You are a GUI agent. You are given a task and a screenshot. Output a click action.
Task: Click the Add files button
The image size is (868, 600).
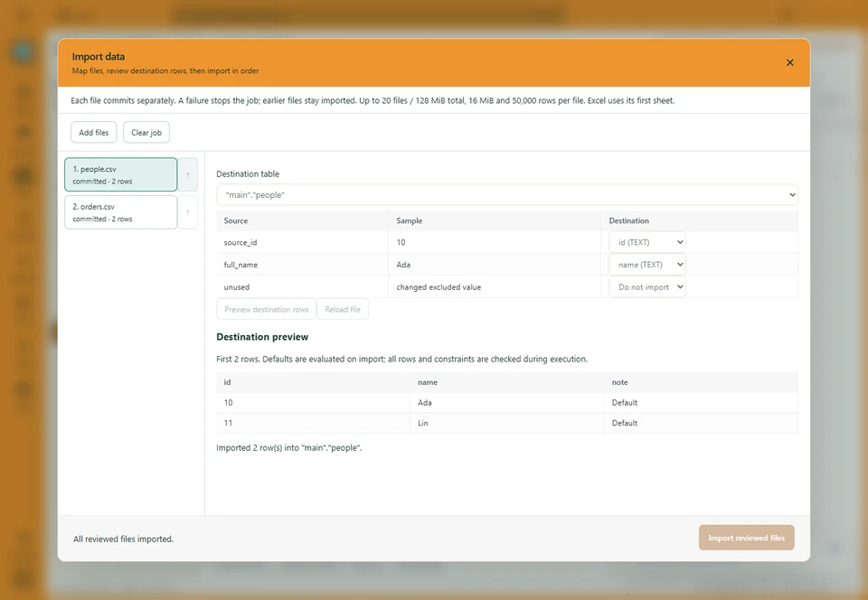click(x=93, y=132)
